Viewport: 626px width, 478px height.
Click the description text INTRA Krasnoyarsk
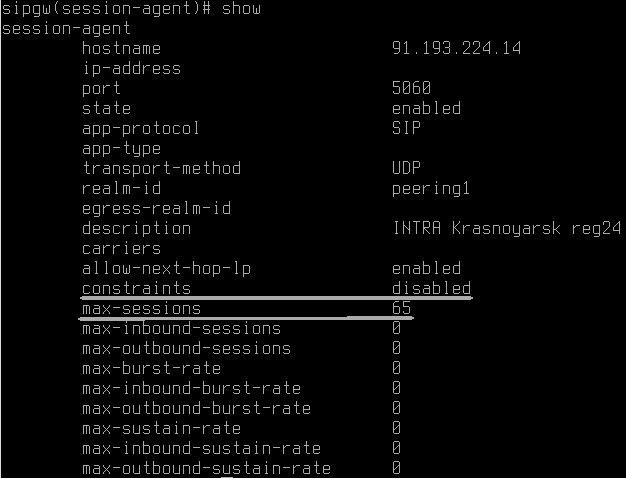tap(477, 229)
